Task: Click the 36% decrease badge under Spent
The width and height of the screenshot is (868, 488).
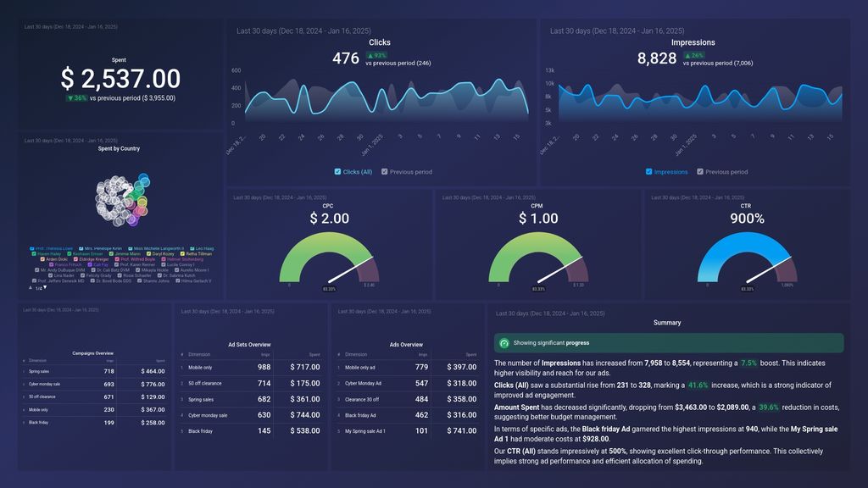Action: (77, 98)
